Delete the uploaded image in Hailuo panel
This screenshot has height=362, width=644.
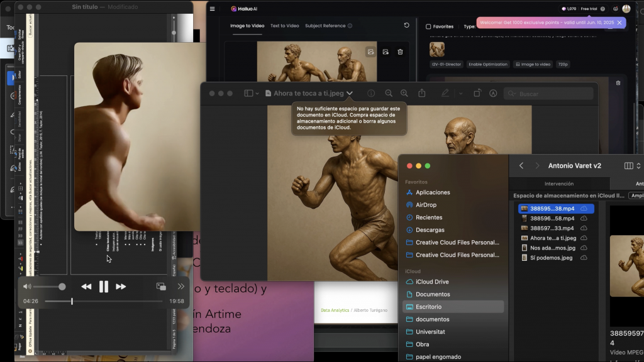pyautogui.click(x=400, y=52)
